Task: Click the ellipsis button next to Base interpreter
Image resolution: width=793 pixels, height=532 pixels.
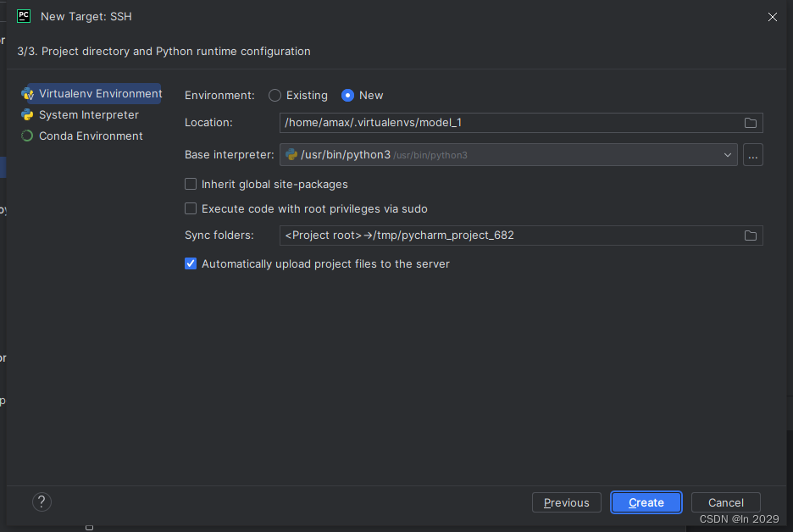Action: pos(753,155)
